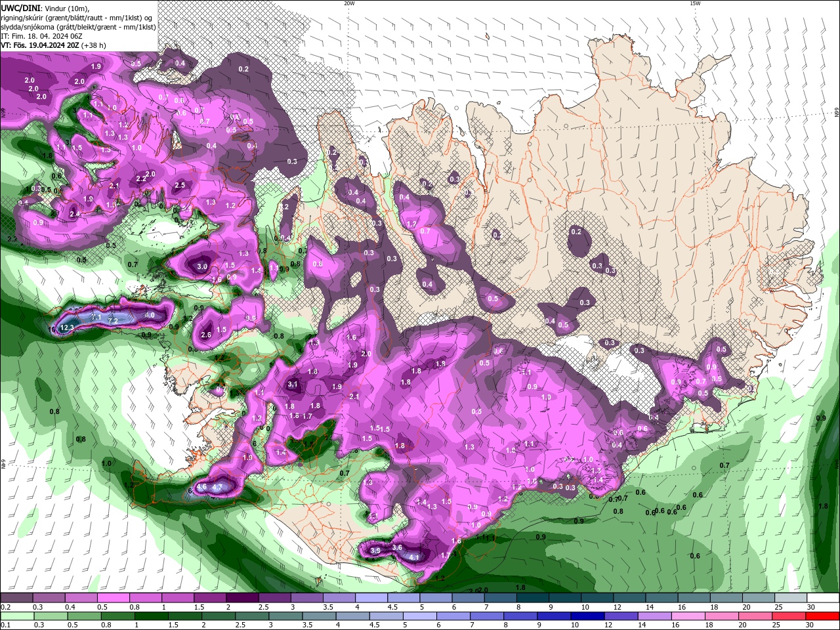
Task: Click the deep blue 10 swatch in lower legend
Action: (587, 616)
